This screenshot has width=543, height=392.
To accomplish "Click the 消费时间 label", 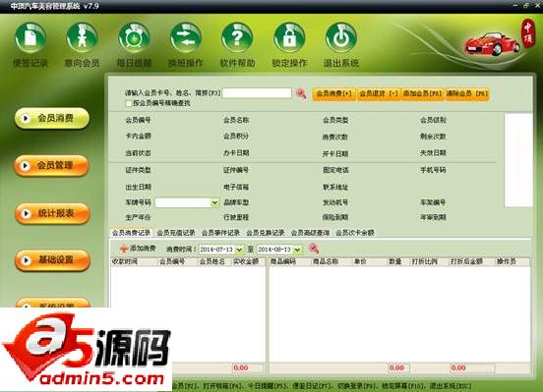I will [181, 250].
